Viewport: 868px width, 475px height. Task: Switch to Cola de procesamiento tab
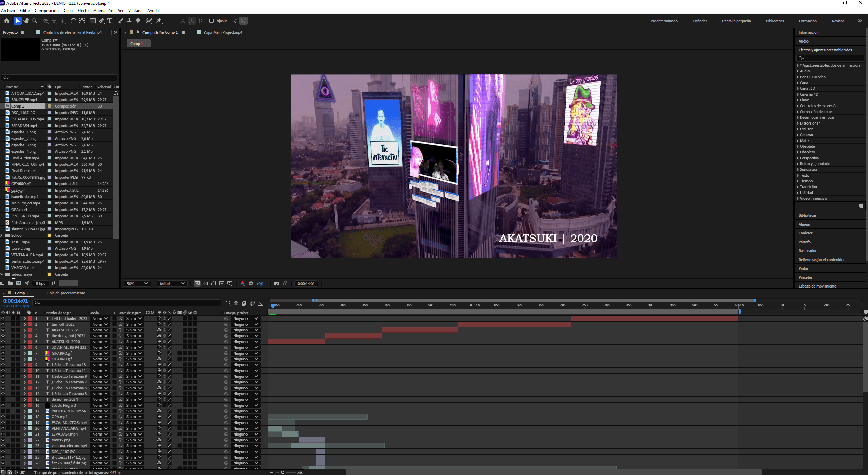[66, 293]
